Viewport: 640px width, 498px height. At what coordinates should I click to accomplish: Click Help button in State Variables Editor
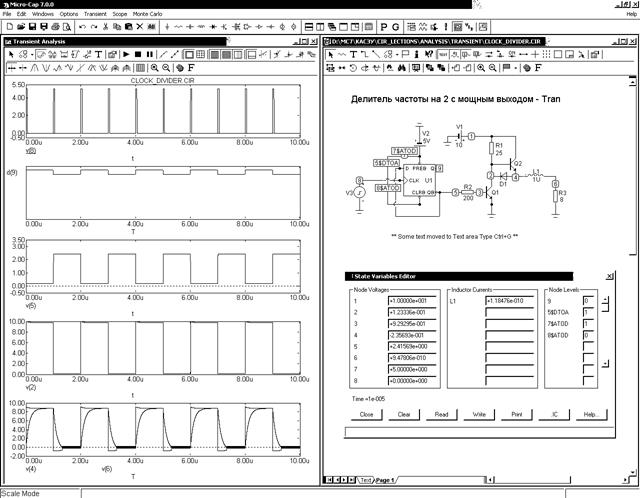coord(592,414)
